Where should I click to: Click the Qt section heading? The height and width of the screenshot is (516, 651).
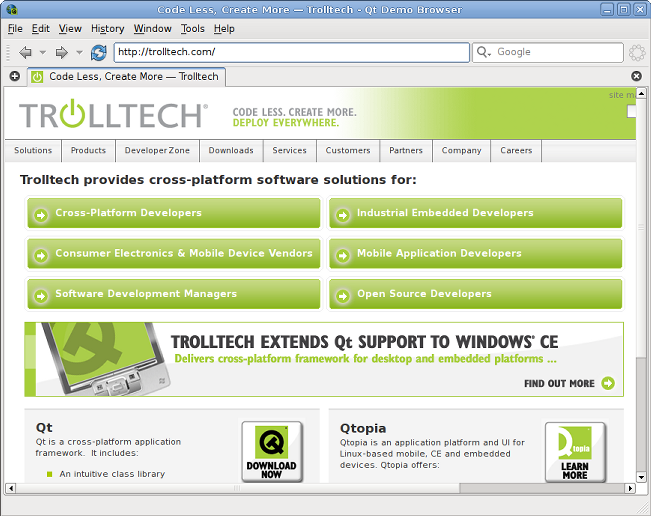tap(44, 428)
